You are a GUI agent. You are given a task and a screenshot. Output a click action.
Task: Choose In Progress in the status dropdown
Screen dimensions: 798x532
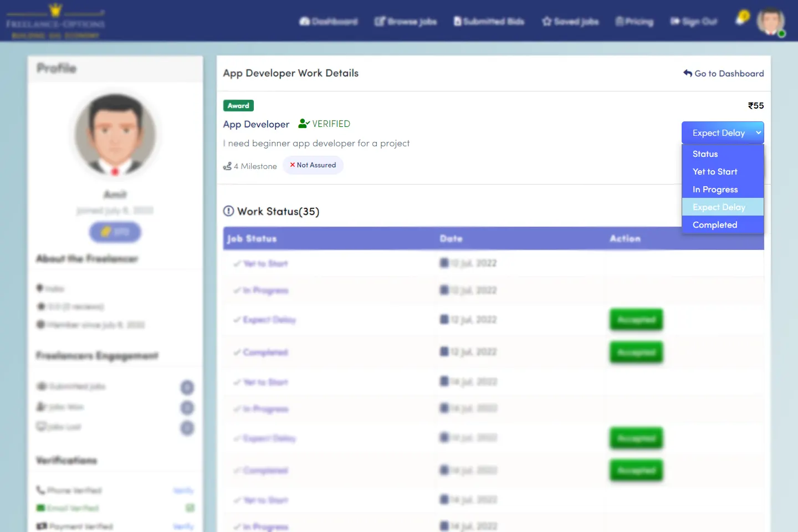pos(715,190)
